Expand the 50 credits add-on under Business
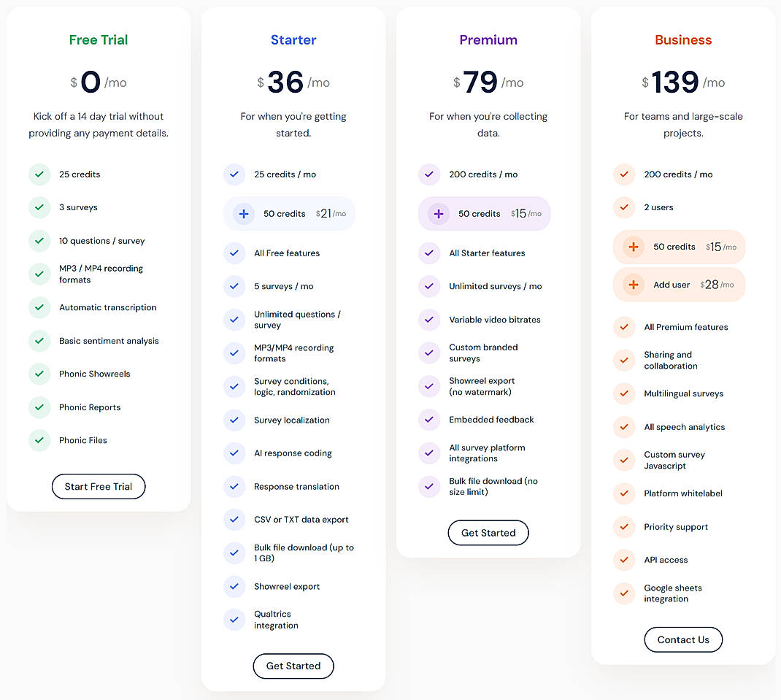 coord(679,247)
